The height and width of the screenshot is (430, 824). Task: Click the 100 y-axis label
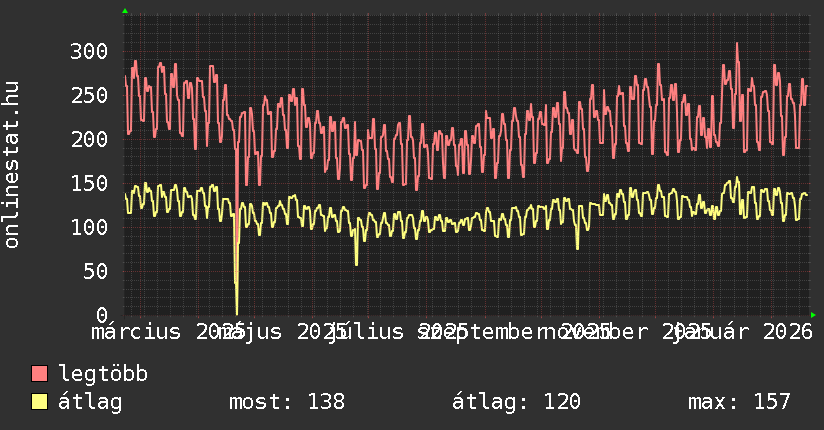[x=89, y=227]
